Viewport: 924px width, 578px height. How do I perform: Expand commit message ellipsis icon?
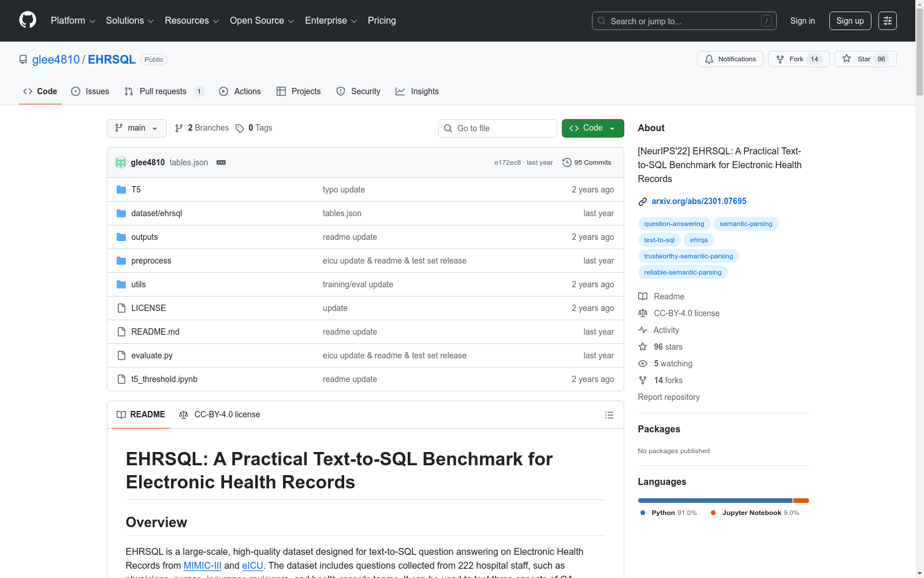[x=221, y=162]
